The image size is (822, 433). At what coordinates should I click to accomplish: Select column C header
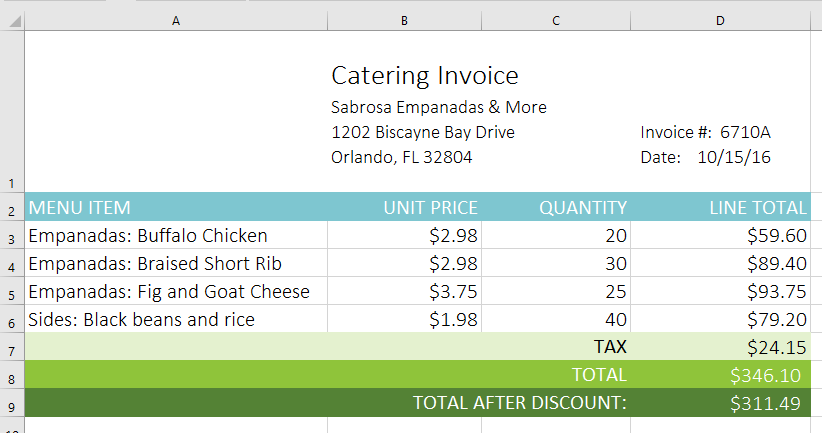click(555, 20)
